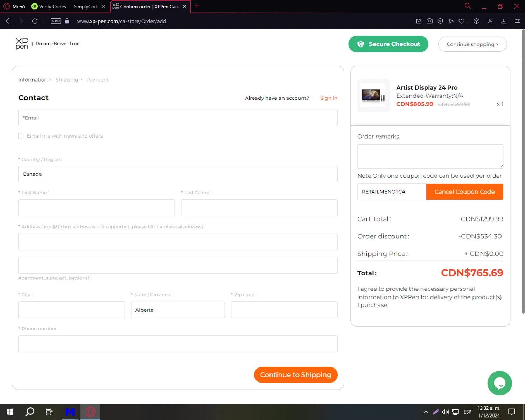Focus the Phone number field
Image resolution: width=525 pixels, height=420 pixels.
coord(178,344)
